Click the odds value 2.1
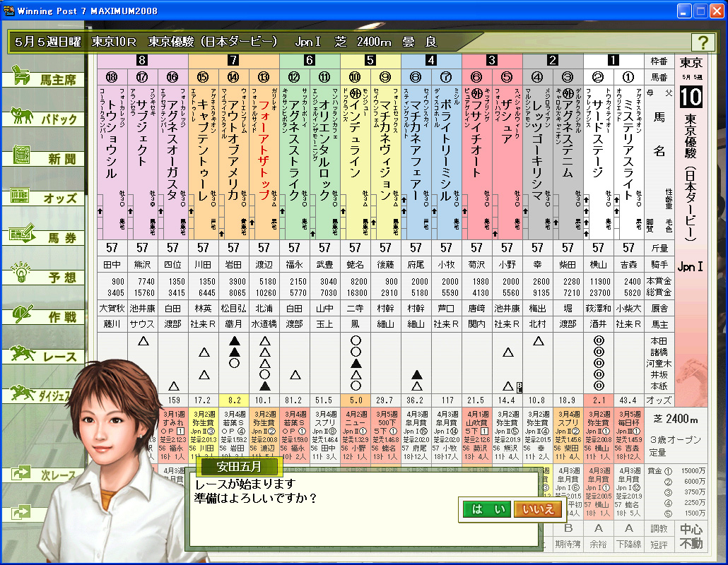This screenshot has width=728, height=565. [599, 400]
